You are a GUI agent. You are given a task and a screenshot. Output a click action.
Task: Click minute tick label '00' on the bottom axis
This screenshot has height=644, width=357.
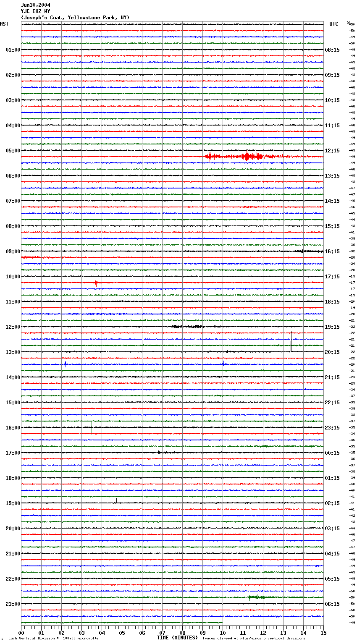pos(21,633)
